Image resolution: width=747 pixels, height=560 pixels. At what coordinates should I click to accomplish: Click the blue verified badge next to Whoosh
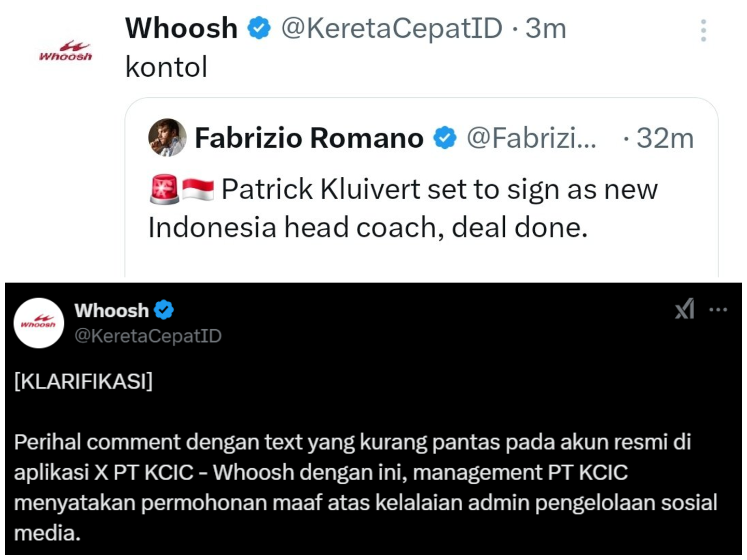pyautogui.click(x=258, y=29)
